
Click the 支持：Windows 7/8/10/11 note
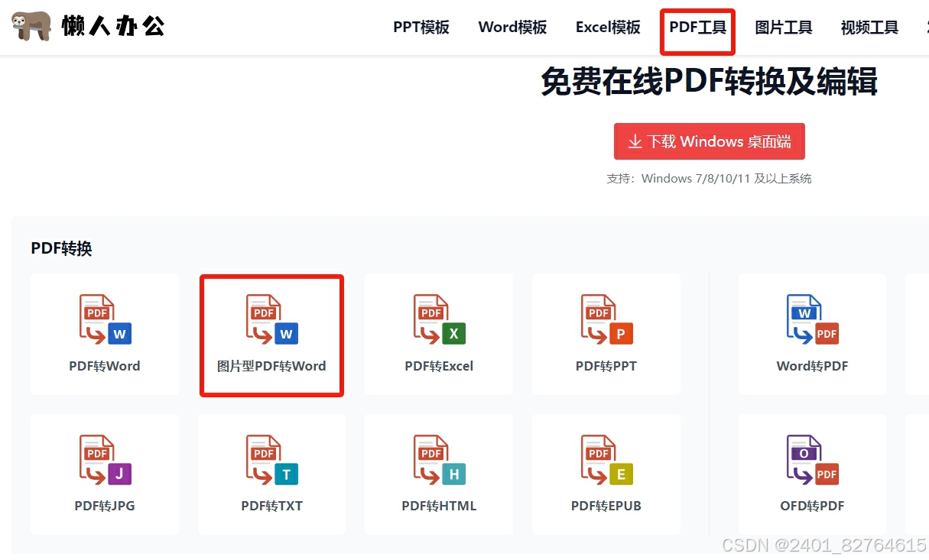coord(709,179)
